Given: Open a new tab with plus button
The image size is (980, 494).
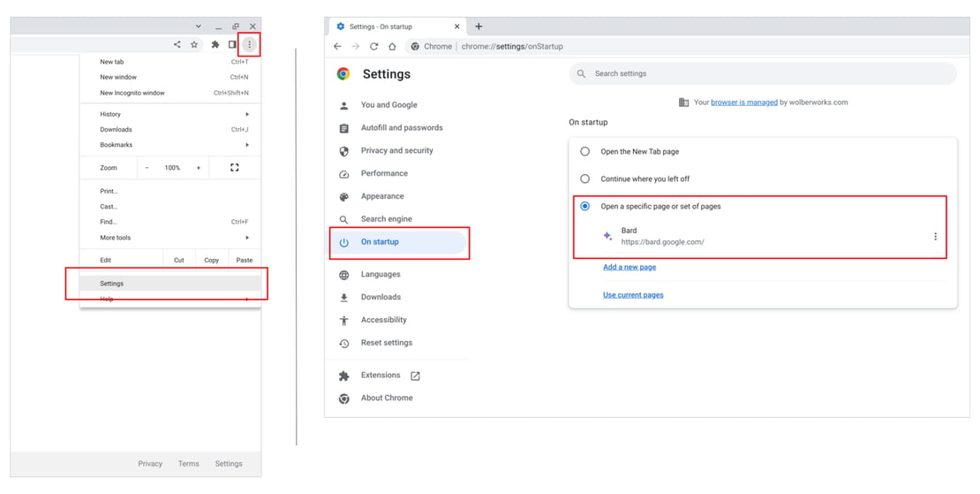Looking at the screenshot, I should (479, 27).
